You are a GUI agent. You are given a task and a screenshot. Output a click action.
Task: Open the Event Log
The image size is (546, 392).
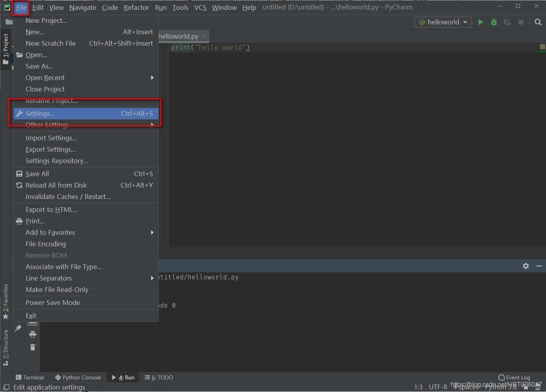(514, 377)
